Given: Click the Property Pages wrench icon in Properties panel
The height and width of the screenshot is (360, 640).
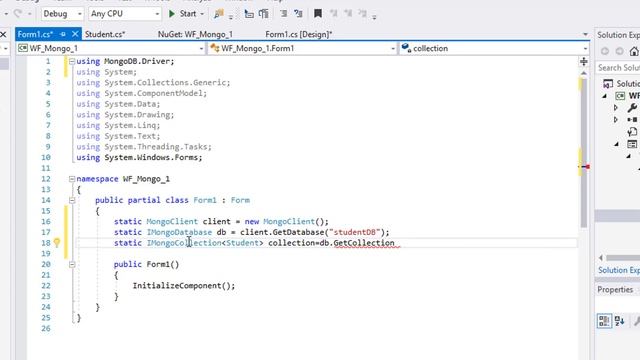Looking at the screenshot, I should click(x=637, y=321).
